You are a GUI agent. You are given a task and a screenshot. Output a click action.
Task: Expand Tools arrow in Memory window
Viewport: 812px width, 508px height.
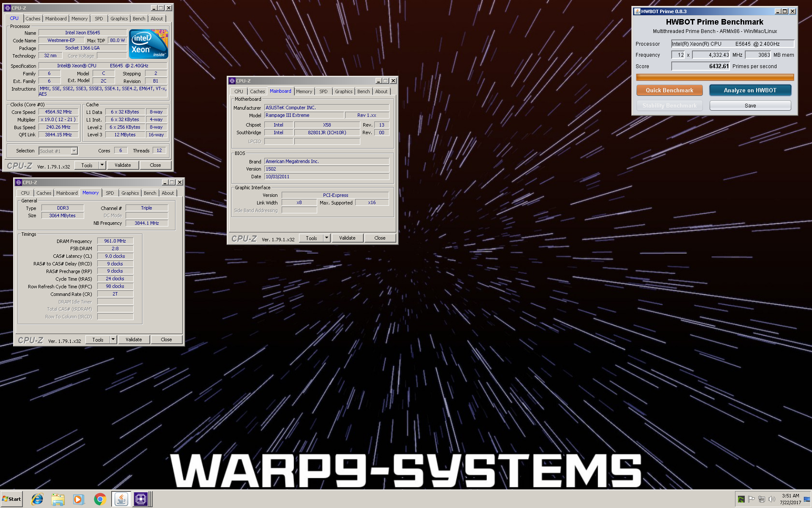pos(113,340)
